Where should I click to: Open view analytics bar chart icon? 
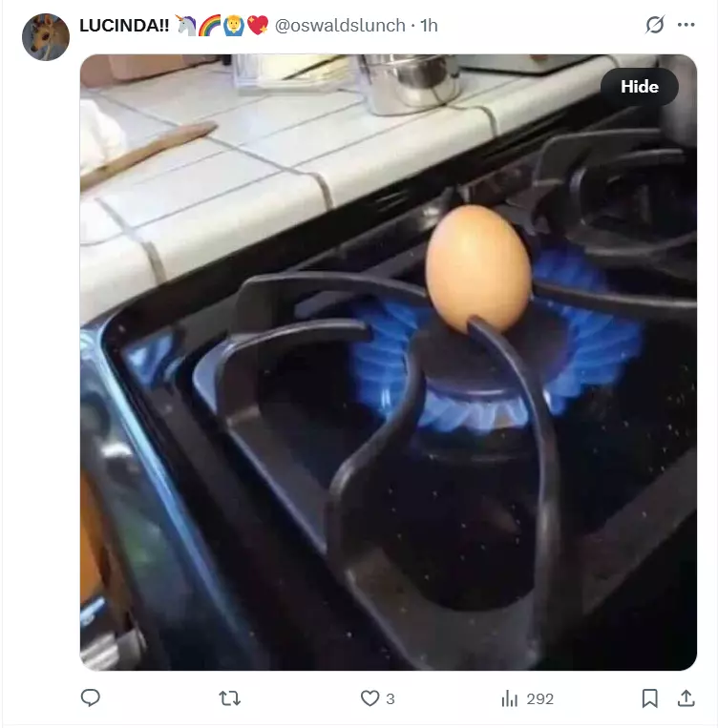(x=509, y=698)
